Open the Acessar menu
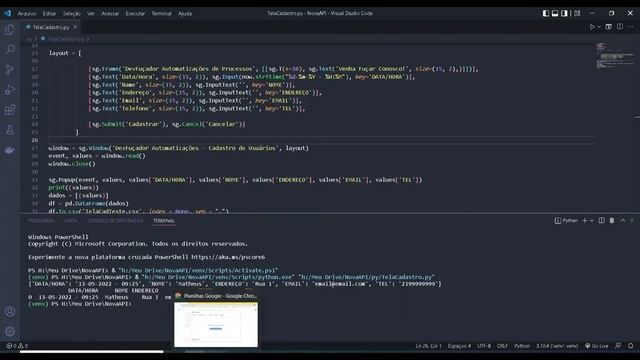Screen dimensions: 640x360 (110, 13)
